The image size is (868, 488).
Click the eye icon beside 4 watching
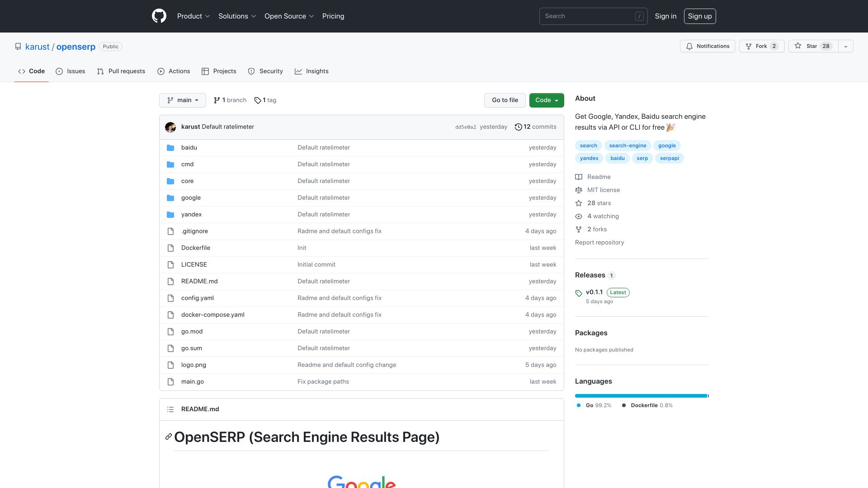[579, 216]
